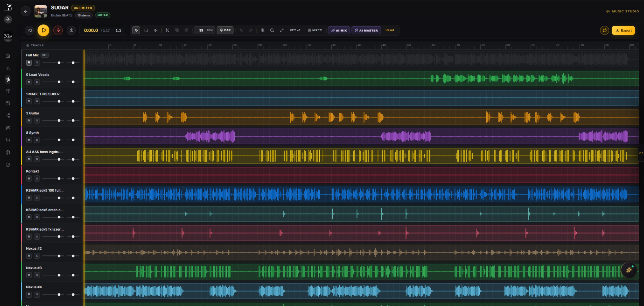Click the 99 BPM tempo field
This screenshot has height=306, width=644.
pos(204,30)
